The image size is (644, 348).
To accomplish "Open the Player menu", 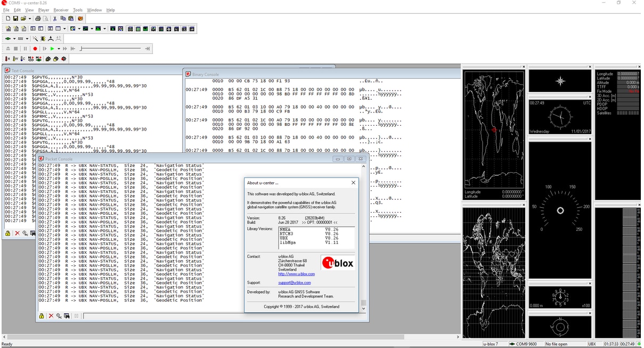I will (x=44, y=10).
